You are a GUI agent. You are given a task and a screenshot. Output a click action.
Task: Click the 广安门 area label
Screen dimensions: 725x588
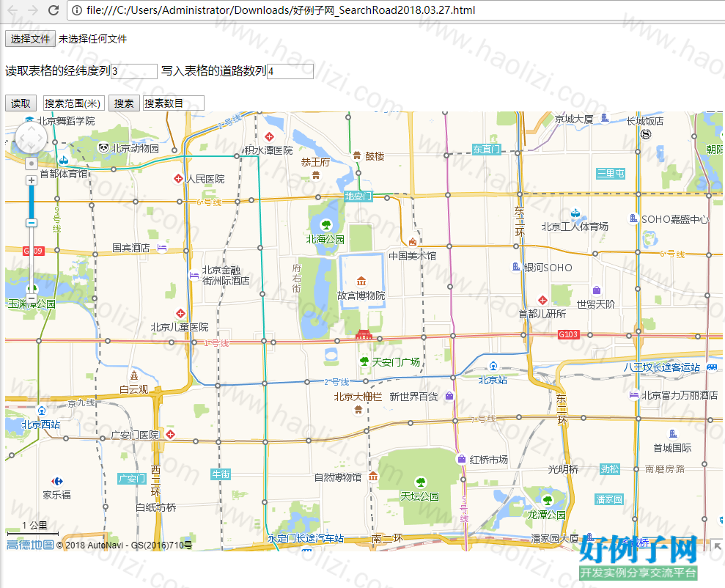(x=132, y=479)
